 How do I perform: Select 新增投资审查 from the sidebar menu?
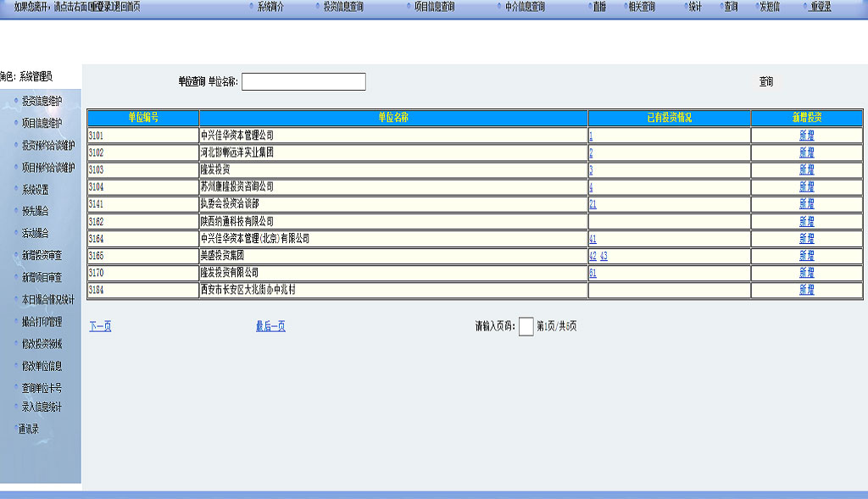[x=42, y=255]
